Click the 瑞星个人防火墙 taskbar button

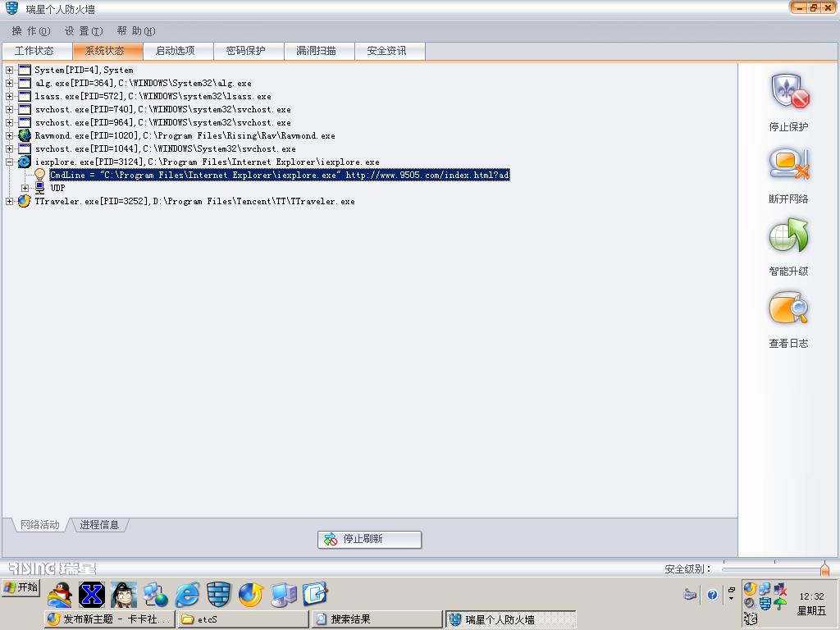pos(510,619)
